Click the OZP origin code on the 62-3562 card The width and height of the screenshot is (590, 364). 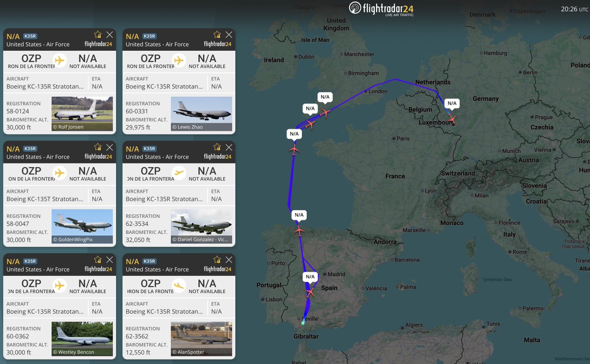(x=150, y=283)
